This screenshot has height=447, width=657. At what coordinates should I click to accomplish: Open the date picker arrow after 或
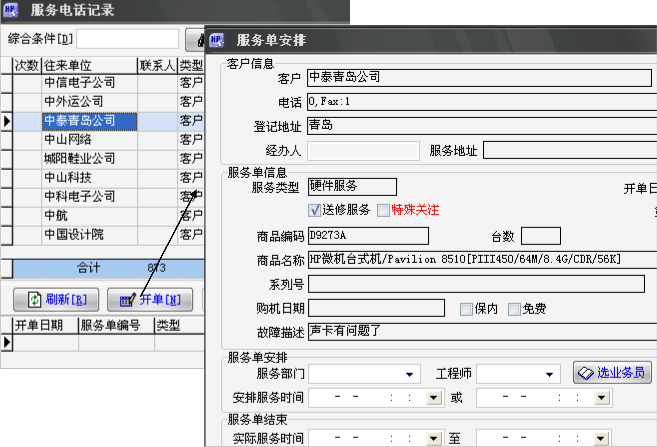602,398
